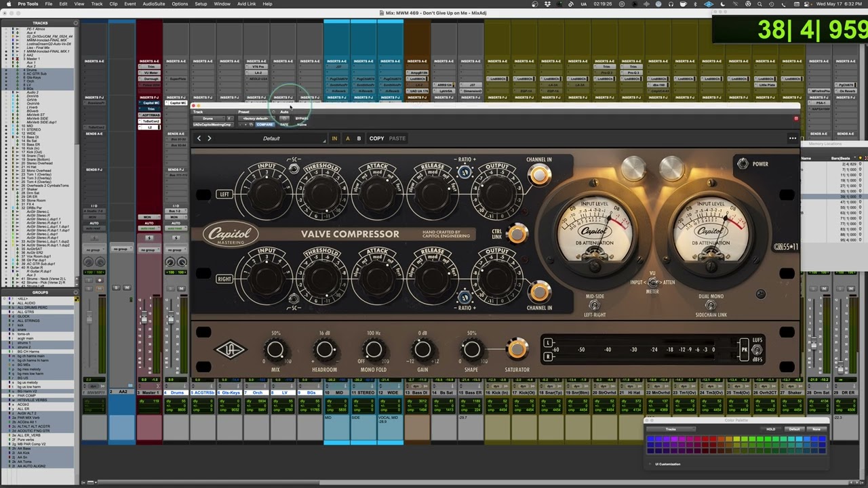868x488 pixels.
Task: Open the plugin three-dot options menu
Action: click(792, 138)
